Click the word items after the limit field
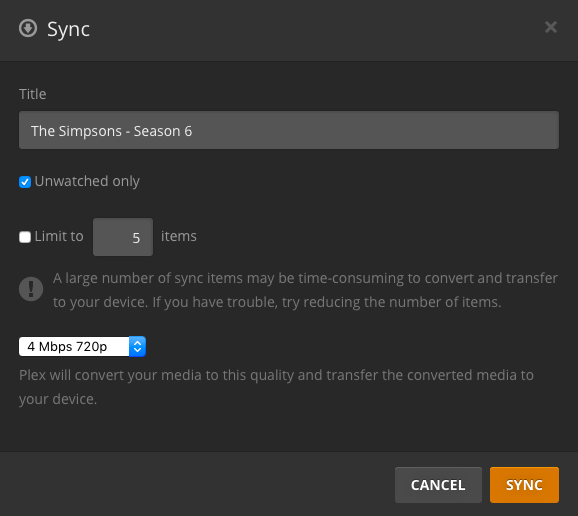Viewport: 578px width, 516px height. pos(179,236)
